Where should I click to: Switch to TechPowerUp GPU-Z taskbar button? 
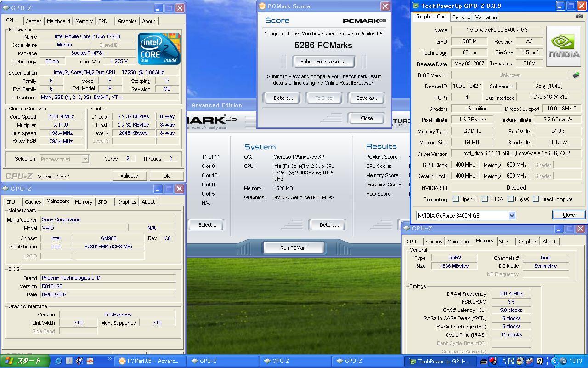point(439,361)
